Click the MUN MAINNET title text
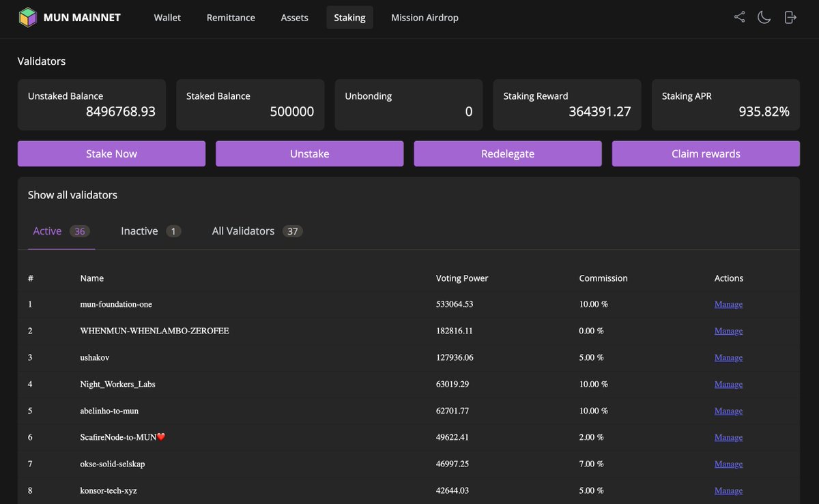 (82, 18)
